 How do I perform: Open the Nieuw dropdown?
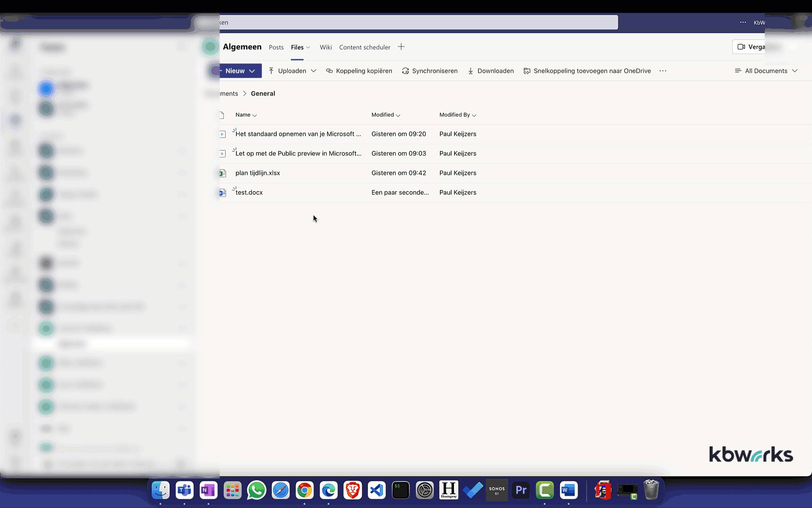236,71
